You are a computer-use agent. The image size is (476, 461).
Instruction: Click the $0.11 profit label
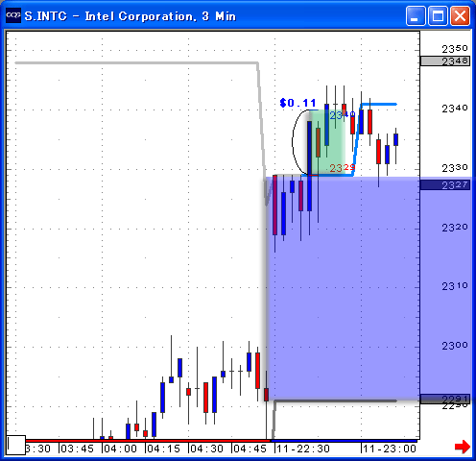tap(297, 103)
